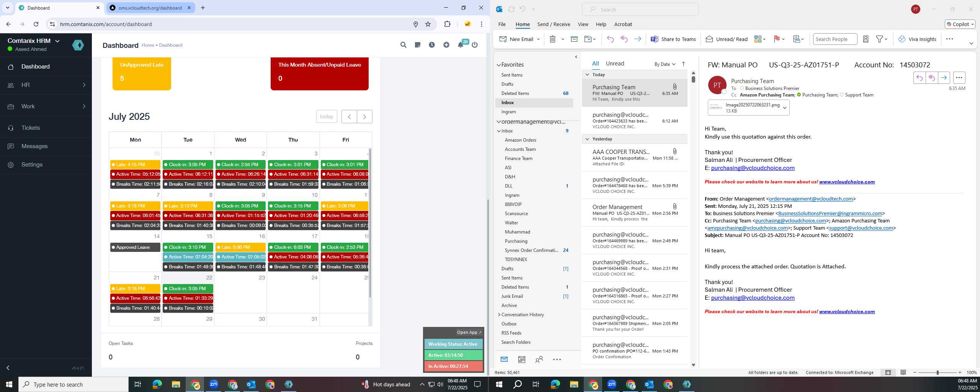The image size is (980, 392).
Task: Open Windows Start menu on left taskbar
Action: pyautogui.click(x=9, y=384)
